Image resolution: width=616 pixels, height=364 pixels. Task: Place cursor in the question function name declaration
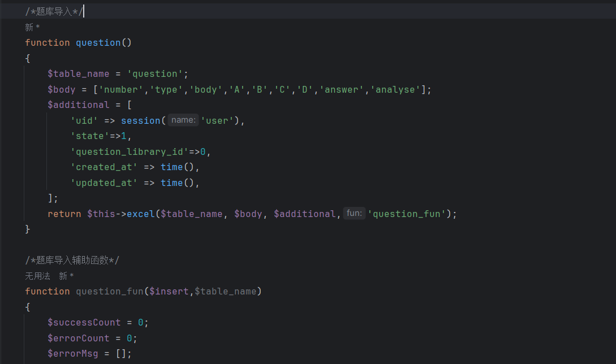coord(98,43)
